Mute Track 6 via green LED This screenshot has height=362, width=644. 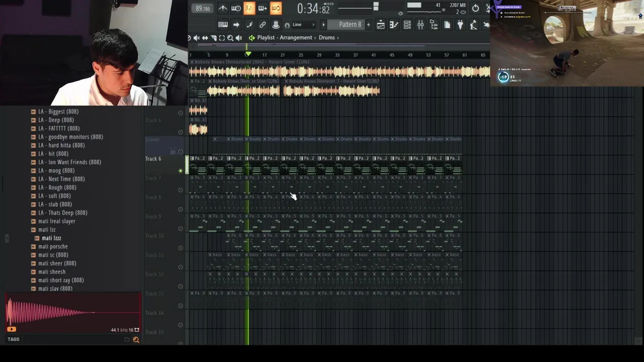[181, 171]
